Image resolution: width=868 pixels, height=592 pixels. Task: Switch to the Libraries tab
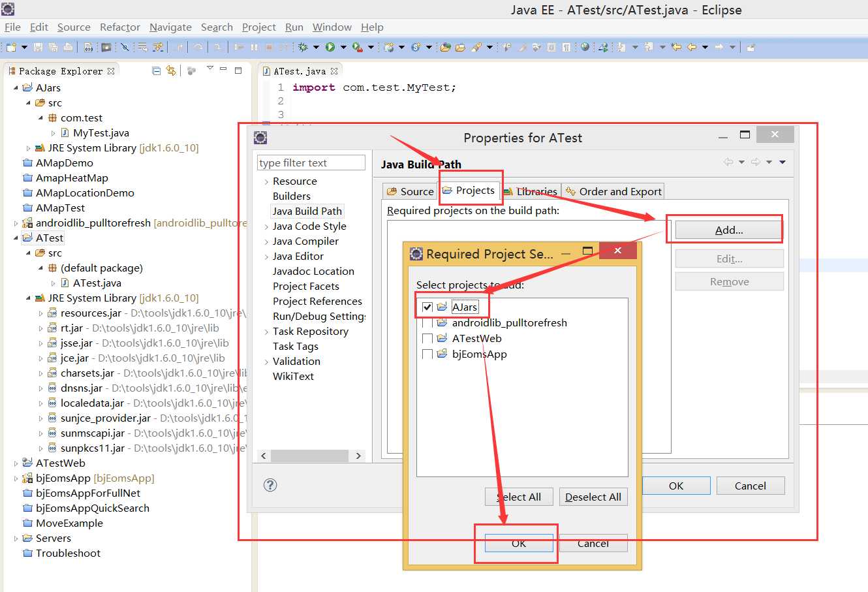[531, 191]
